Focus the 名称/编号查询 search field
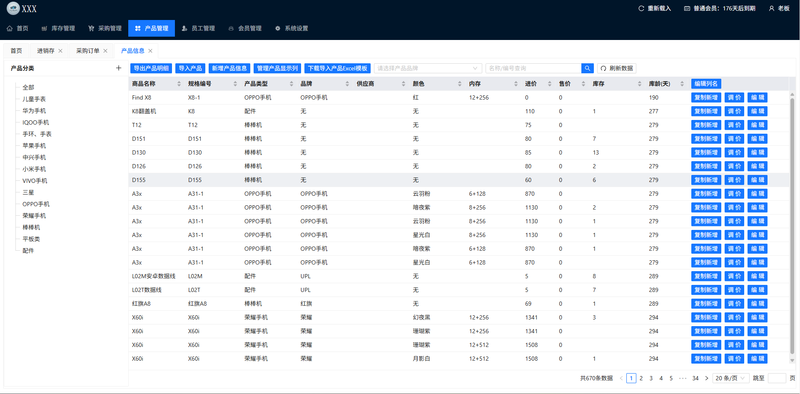This screenshot has width=800, height=394. [x=533, y=68]
